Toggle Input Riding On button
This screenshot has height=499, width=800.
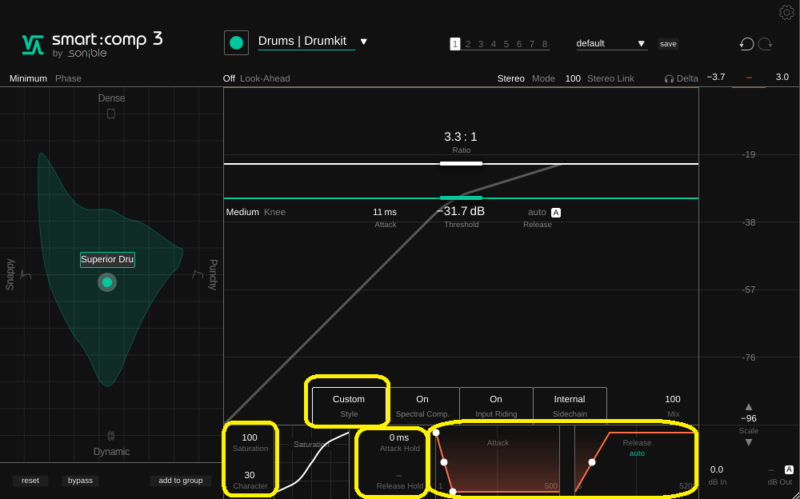[x=496, y=405]
